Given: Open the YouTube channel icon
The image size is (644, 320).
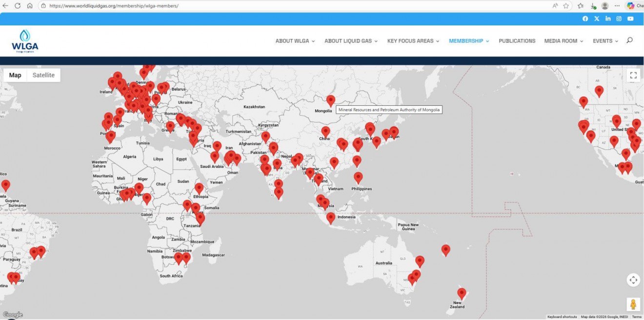Looking at the screenshot, I should [x=630, y=19].
